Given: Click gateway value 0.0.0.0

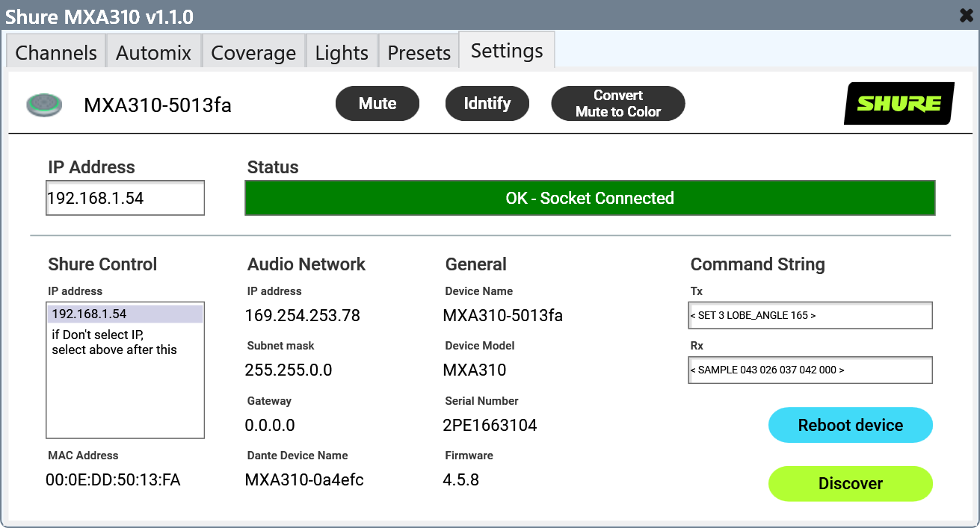Looking at the screenshot, I should [270, 426].
